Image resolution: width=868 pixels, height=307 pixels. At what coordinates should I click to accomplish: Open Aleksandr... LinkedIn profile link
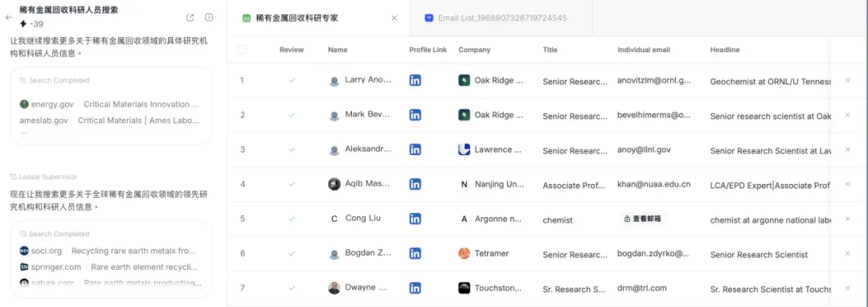click(x=416, y=149)
